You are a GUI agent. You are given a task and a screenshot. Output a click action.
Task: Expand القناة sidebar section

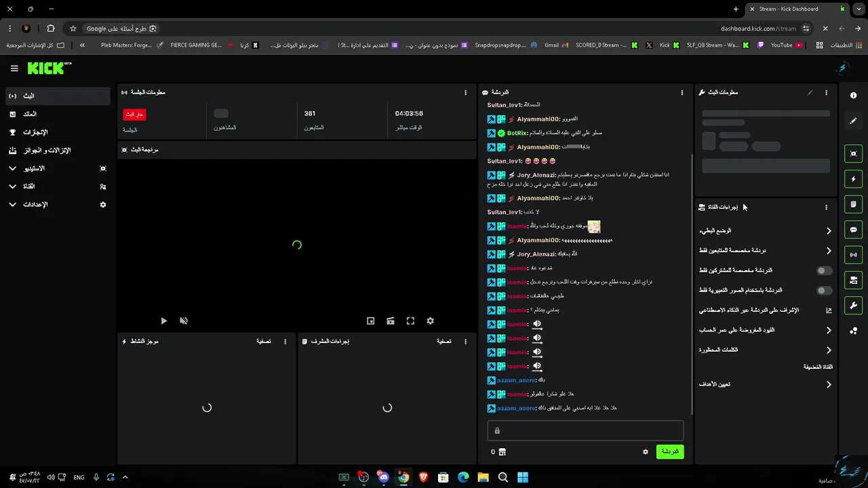[x=58, y=186]
